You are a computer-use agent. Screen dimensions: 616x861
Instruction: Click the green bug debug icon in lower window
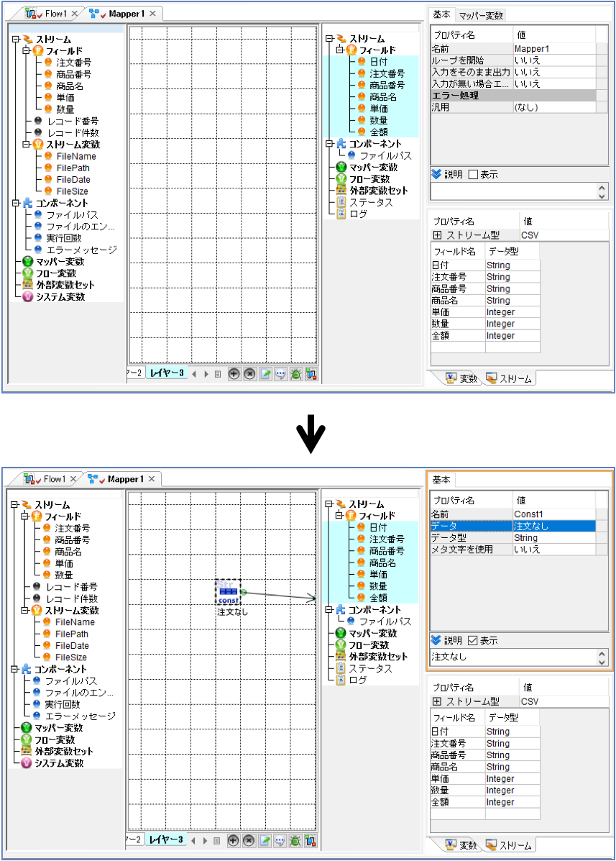click(295, 841)
